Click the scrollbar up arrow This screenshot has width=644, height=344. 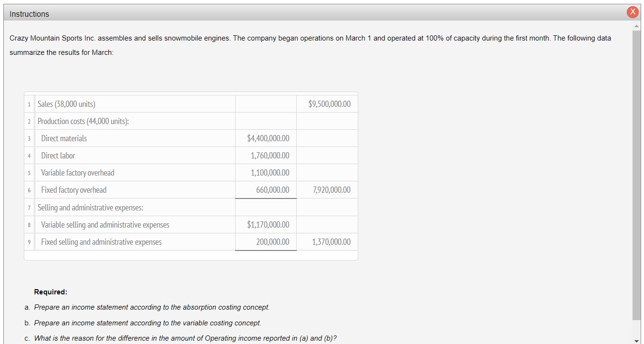(637, 26)
